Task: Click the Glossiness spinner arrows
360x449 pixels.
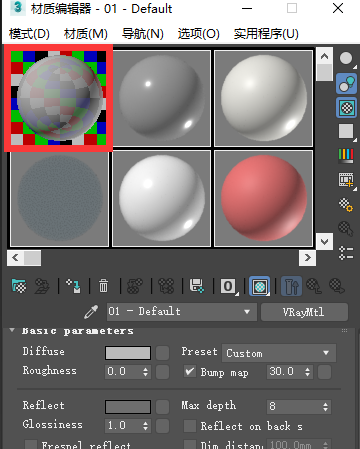Action: (145, 426)
